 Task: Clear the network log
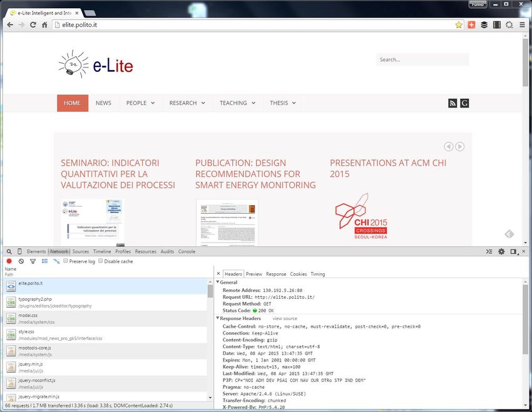click(21, 261)
